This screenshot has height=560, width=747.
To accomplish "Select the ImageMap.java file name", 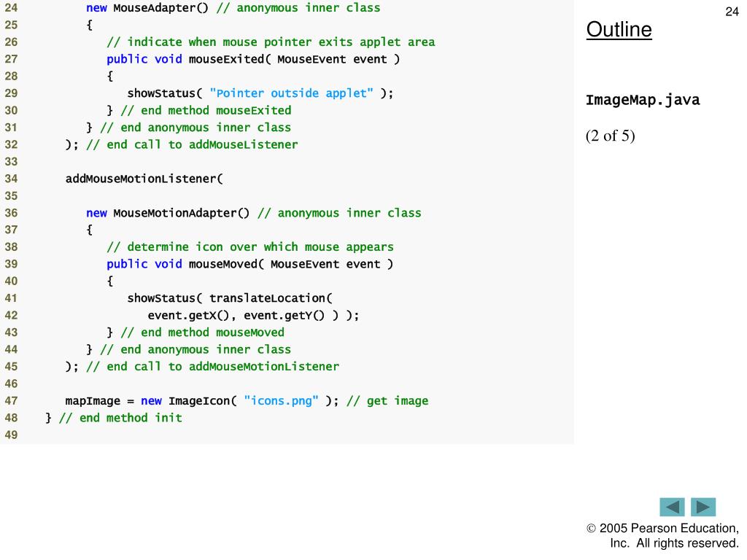I will click(x=643, y=100).
